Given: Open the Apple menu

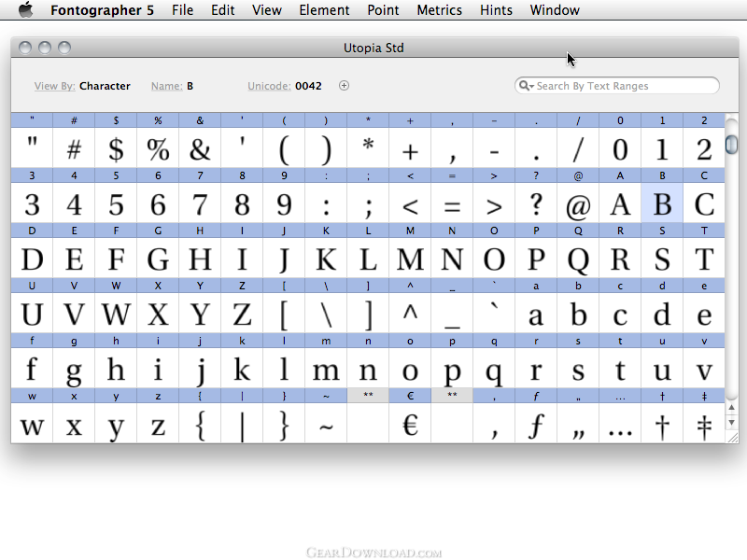Looking at the screenshot, I should (26, 9).
